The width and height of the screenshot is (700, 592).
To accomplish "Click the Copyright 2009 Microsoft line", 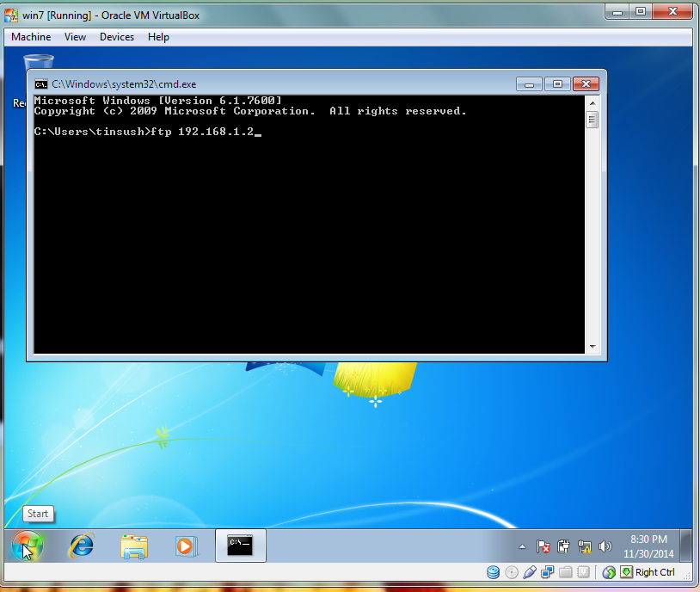I will tap(250, 111).
